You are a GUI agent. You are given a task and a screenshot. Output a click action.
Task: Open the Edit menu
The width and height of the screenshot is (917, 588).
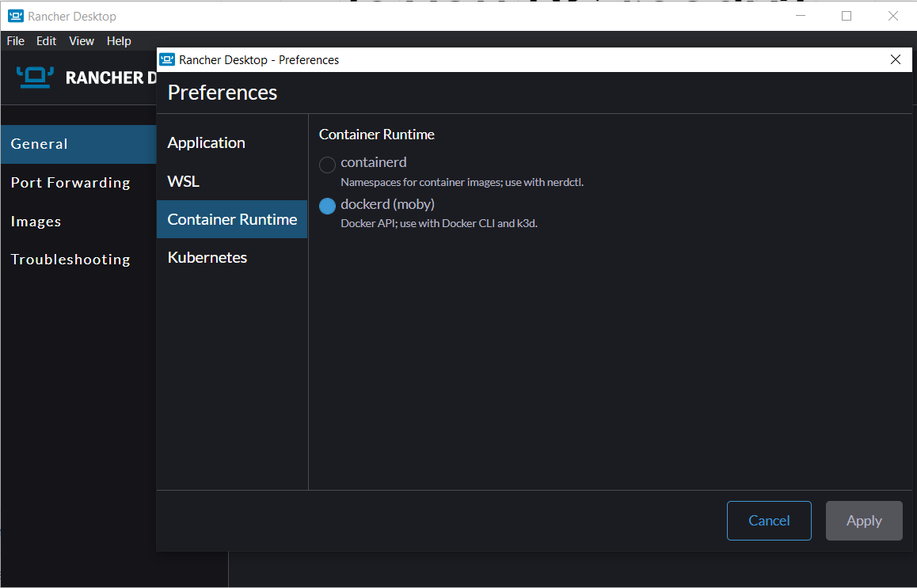(x=46, y=41)
